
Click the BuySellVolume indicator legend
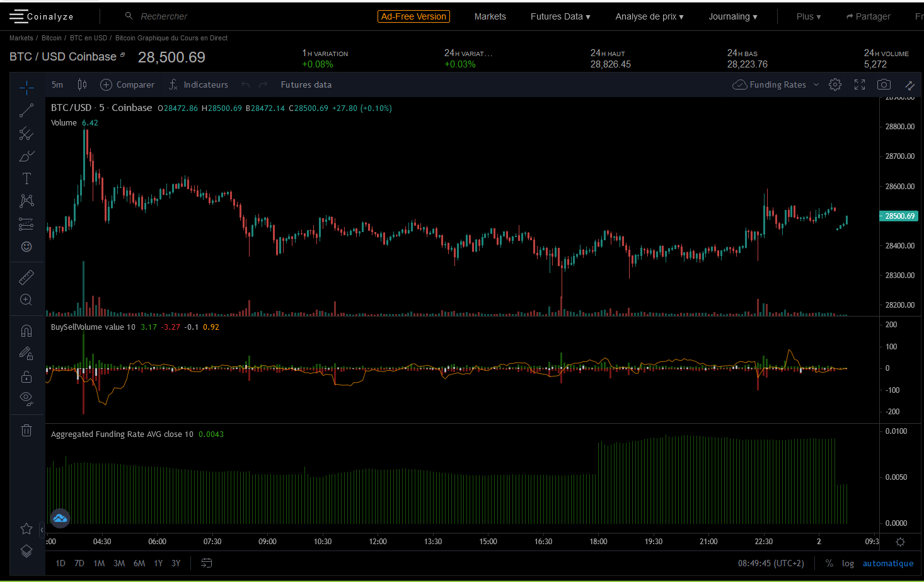[93, 327]
